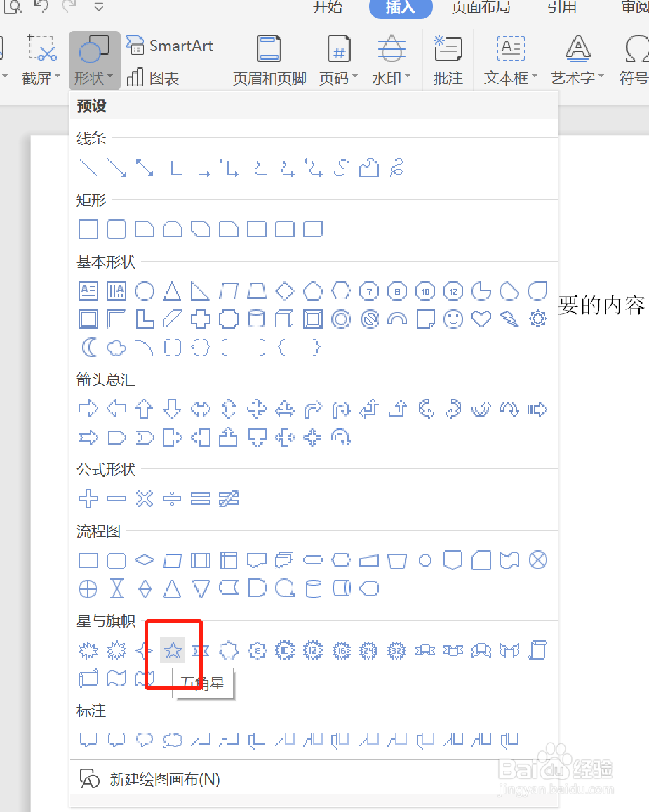
Task: Switch to the 开始 ribbon tab
Action: tap(327, 10)
